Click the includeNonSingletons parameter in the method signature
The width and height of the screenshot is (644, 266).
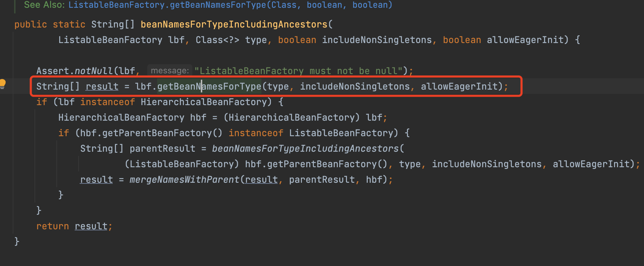[x=377, y=40]
